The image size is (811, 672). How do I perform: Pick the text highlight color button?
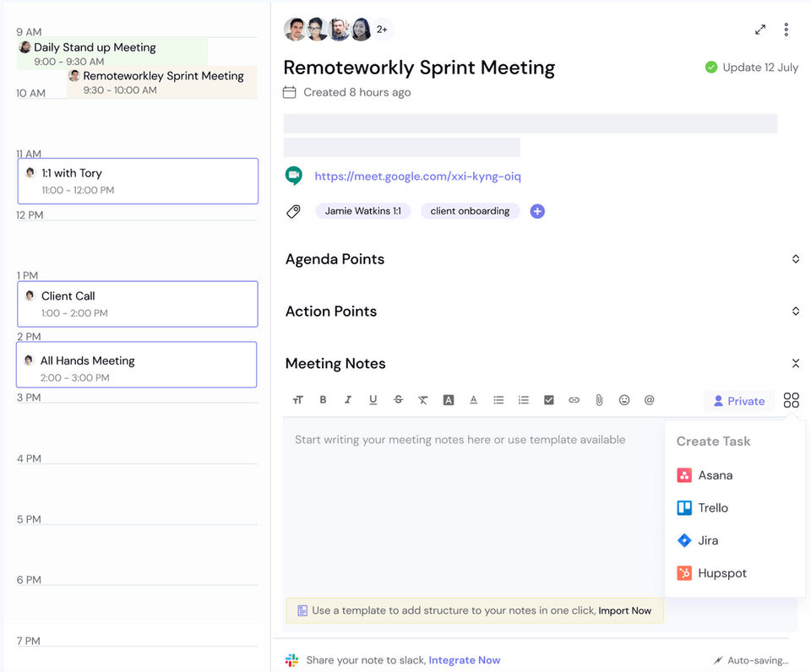449,400
